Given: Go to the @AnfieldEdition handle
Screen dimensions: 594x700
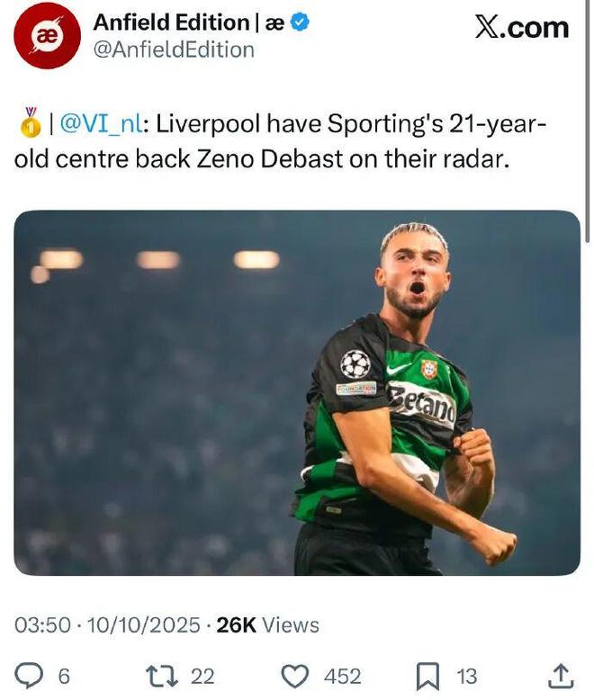Looking at the screenshot, I should pos(174,50).
